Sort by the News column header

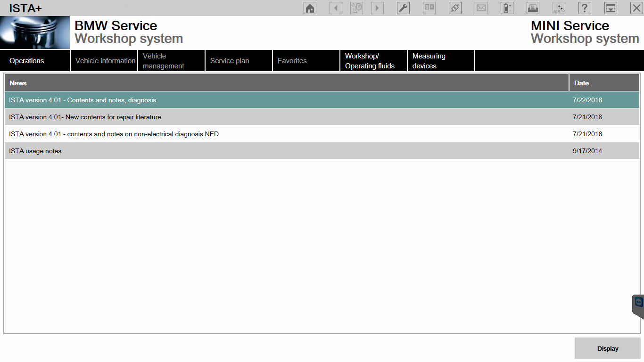tap(287, 83)
